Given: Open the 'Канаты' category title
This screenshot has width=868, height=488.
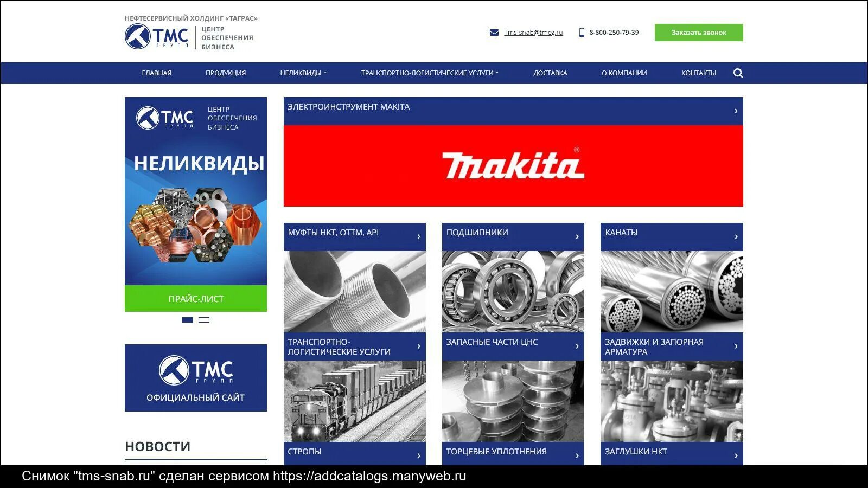Looking at the screenshot, I should tap(621, 233).
